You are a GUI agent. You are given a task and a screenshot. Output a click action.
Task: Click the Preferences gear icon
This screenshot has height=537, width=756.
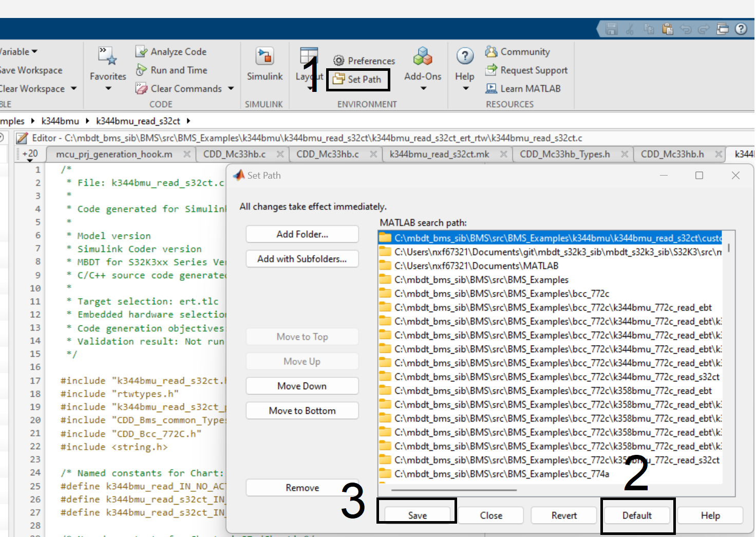(338, 60)
